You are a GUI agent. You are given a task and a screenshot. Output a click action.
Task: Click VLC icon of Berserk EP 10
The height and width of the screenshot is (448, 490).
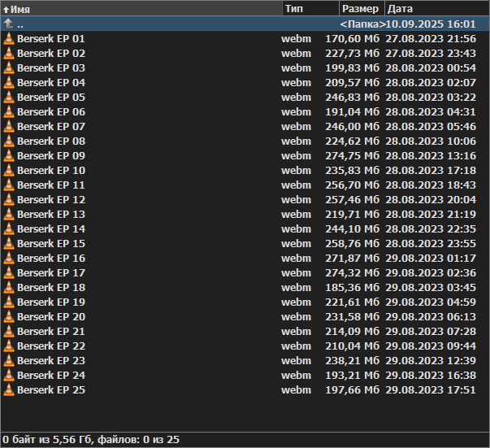(9, 170)
